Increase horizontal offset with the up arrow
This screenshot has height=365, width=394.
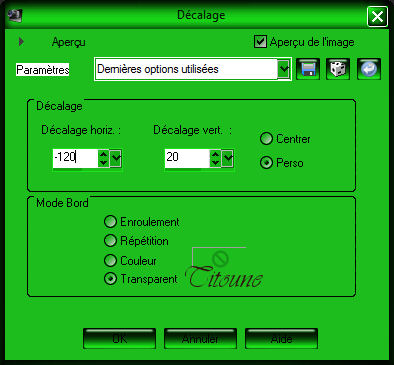(x=103, y=154)
